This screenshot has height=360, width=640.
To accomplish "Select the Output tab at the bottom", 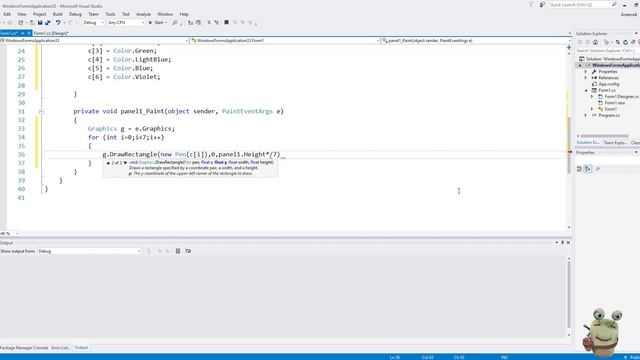I will point(81,348).
